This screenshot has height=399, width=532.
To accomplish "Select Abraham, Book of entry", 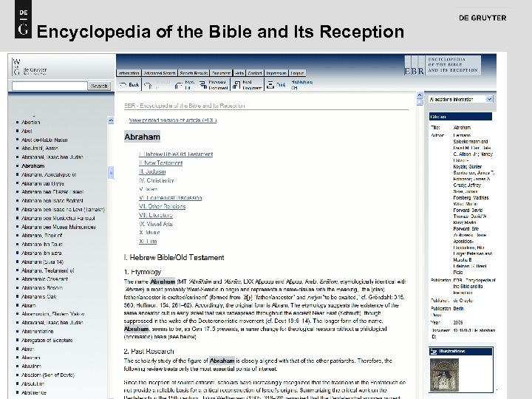I will (41, 236).
